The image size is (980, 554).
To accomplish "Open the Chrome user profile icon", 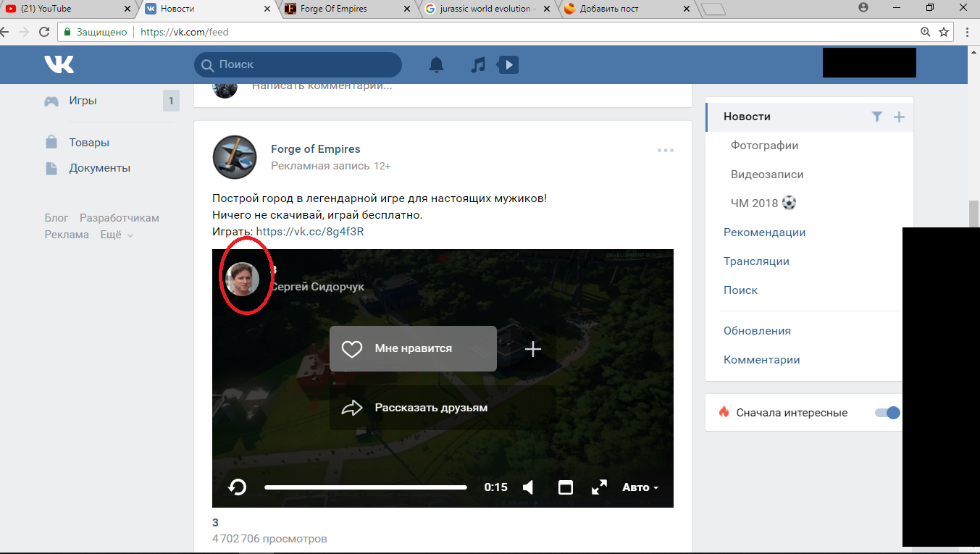I will click(863, 8).
